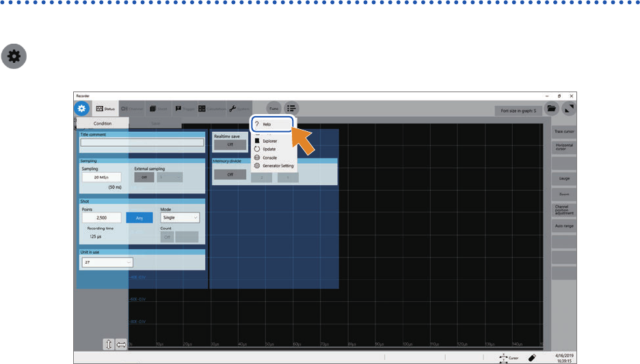Click the full-screen expand arrows icon
Viewport: 640px width, 364px height.
coord(569,109)
